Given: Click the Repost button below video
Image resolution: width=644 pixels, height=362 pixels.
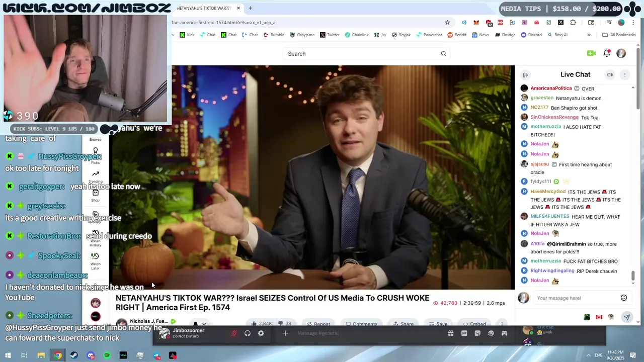Looking at the screenshot, I should 318,324.
